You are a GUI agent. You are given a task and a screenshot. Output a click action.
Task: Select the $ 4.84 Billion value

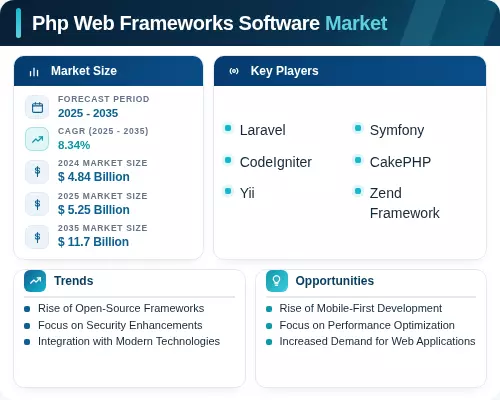point(94,177)
